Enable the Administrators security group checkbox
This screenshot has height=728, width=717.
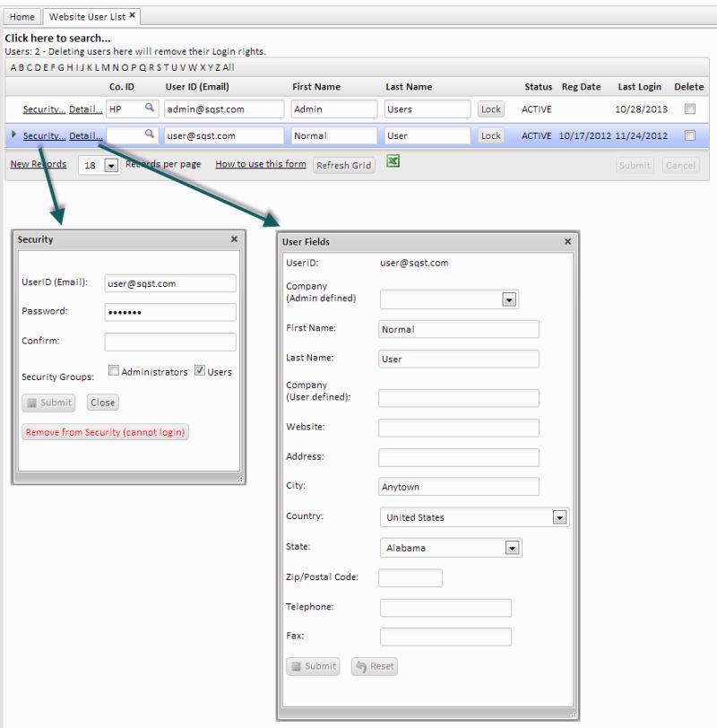click(x=115, y=369)
